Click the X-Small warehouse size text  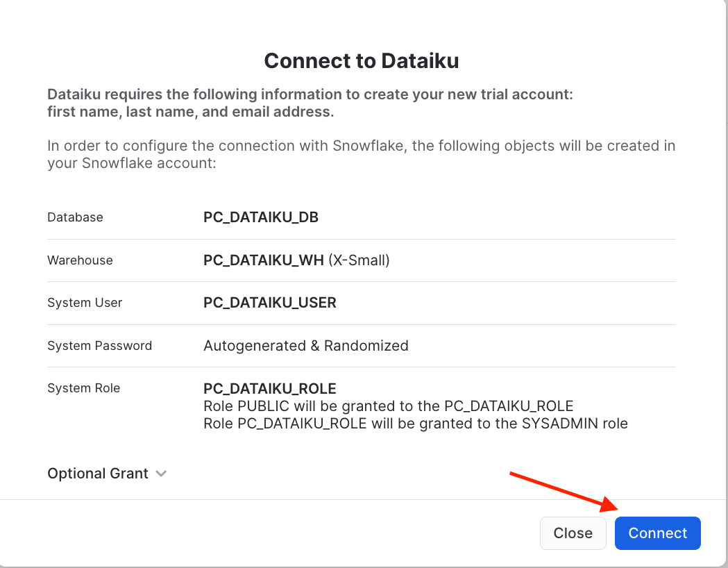pos(359,260)
